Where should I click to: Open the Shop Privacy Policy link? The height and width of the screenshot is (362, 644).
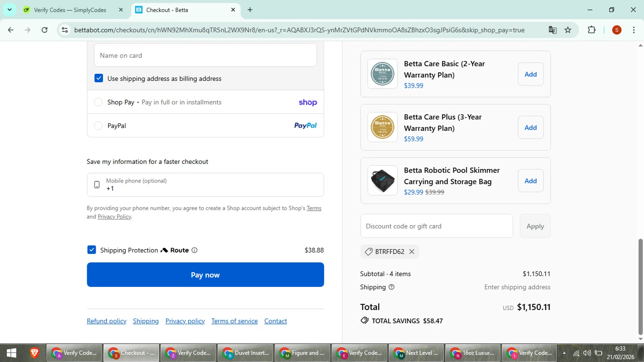[114, 217]
